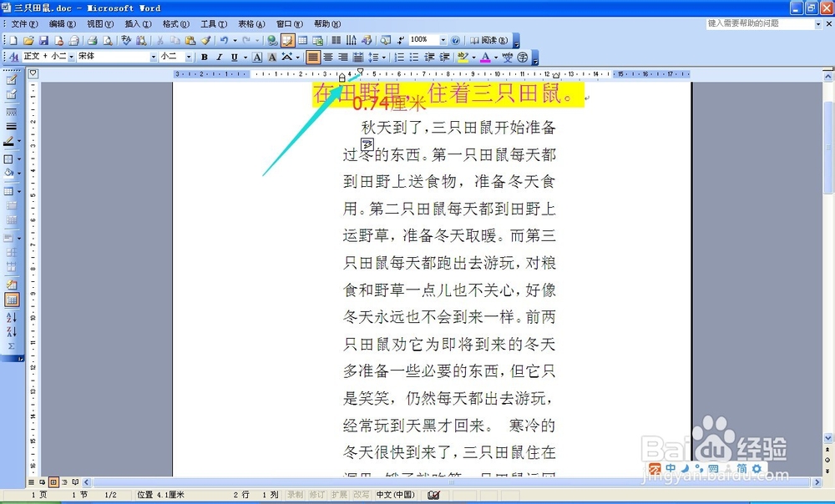
Task: Click the Decrease Indent icon
Action: 429,57
